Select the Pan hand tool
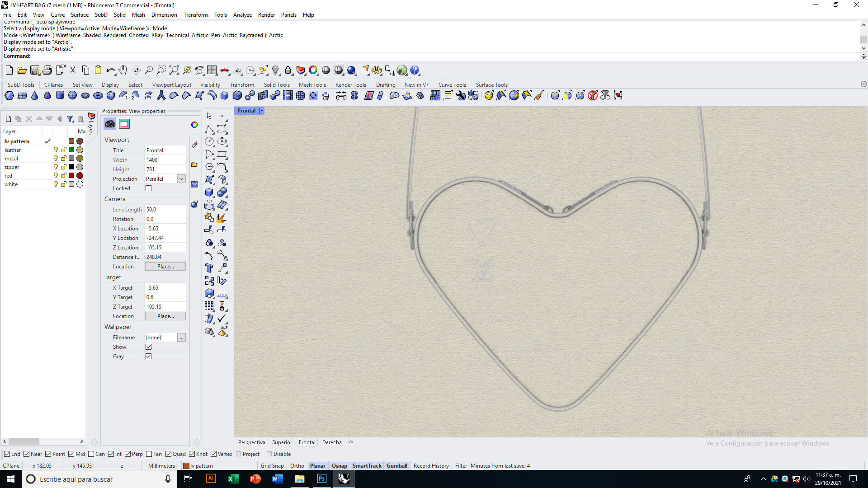868x488 pixels. [x=123, y=70]
